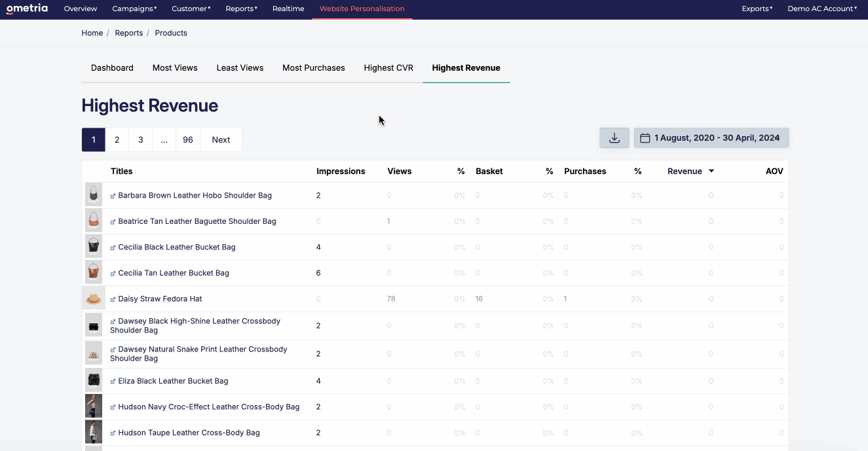868x451 pixels.
Task: Expand the Exports dropdown menu
Action: click(x=757, y=9)
